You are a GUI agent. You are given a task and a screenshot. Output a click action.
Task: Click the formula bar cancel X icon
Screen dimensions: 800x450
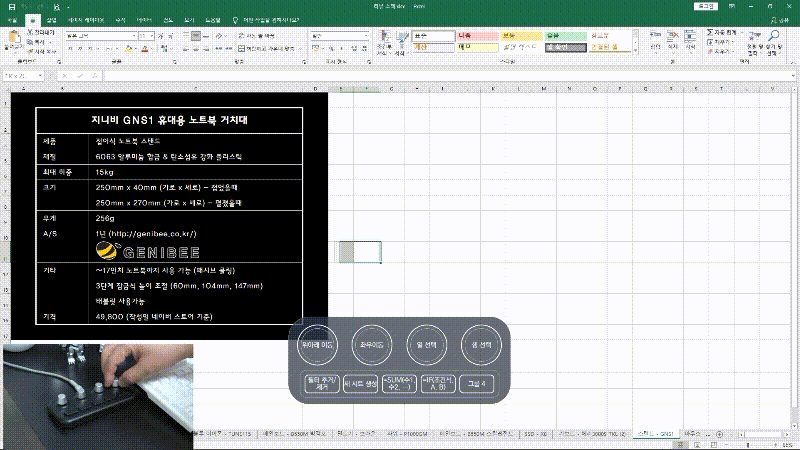[65, 76]
